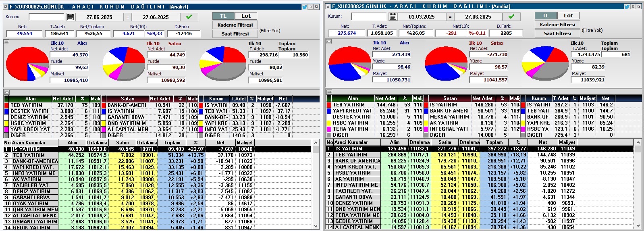Open calendar icon in right window
Image resolution: width=644 pixels, height=231 pixels.
point(393,17)
